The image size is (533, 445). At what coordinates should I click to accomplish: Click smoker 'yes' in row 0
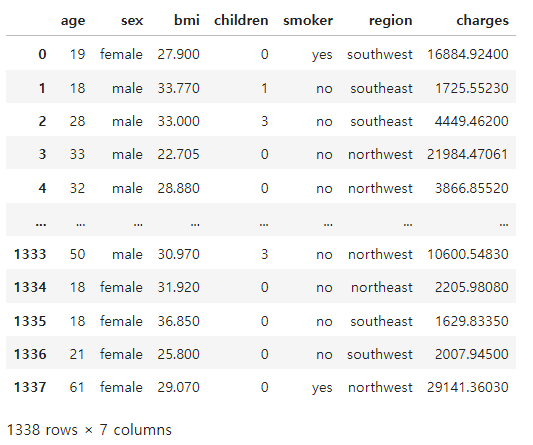click(x=322, y=55)
